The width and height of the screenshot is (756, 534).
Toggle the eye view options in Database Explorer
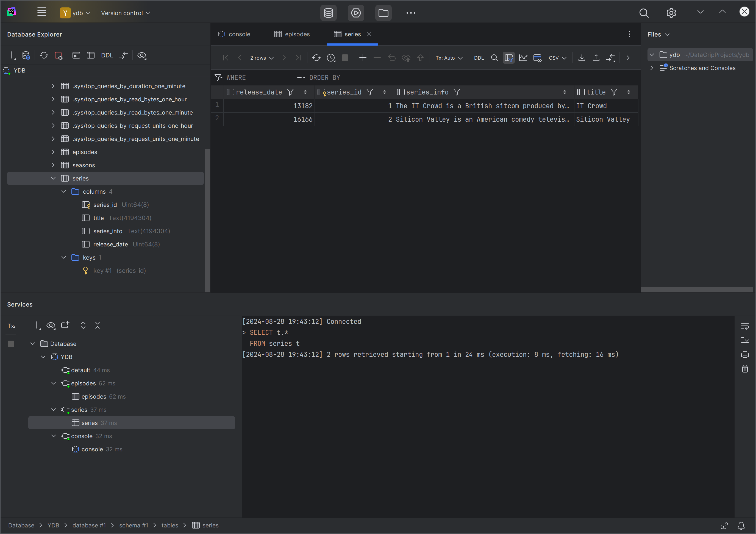141,55
